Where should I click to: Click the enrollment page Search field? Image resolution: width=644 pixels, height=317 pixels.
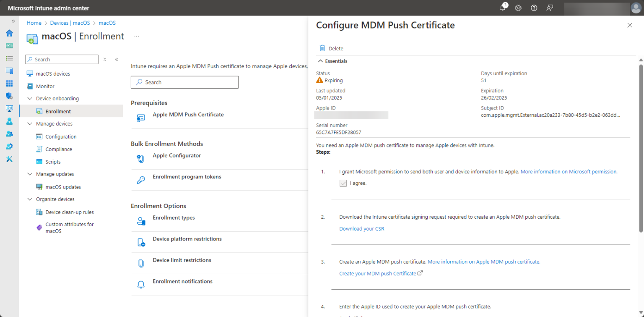tap(184, 82)
